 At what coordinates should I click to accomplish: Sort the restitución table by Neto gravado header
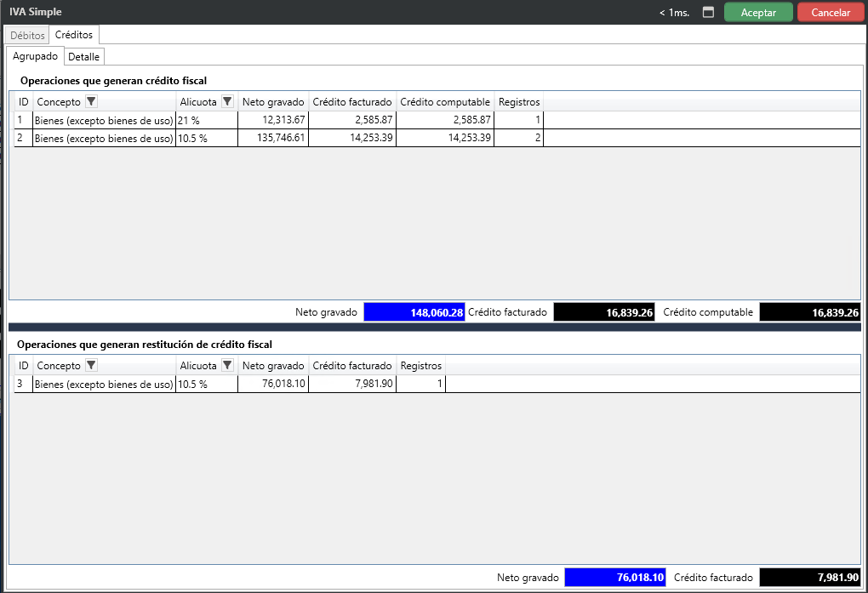(x=272, y=366)
